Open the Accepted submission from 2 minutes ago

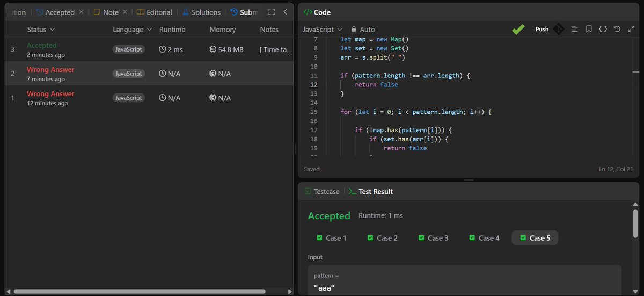(x=150, y=49)
